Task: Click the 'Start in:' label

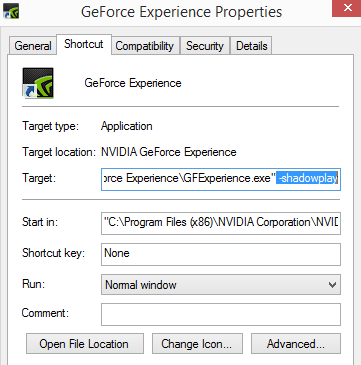Action: point(40,222)
